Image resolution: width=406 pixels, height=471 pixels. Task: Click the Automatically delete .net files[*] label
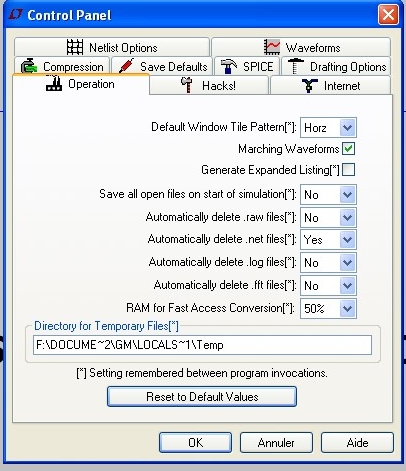pyautogui.click(x=222, y=239)
